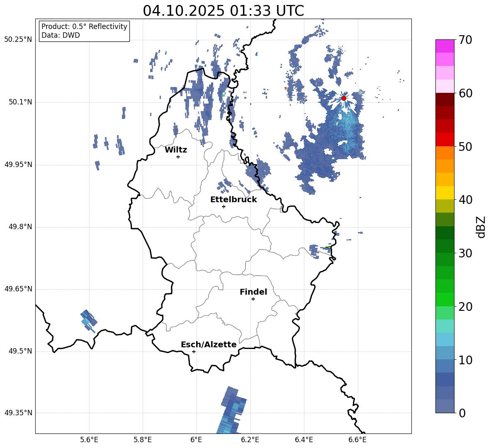Click the bright green 20-22 dBZ color band
Screen dimensions: 491x448
(445, 299)
